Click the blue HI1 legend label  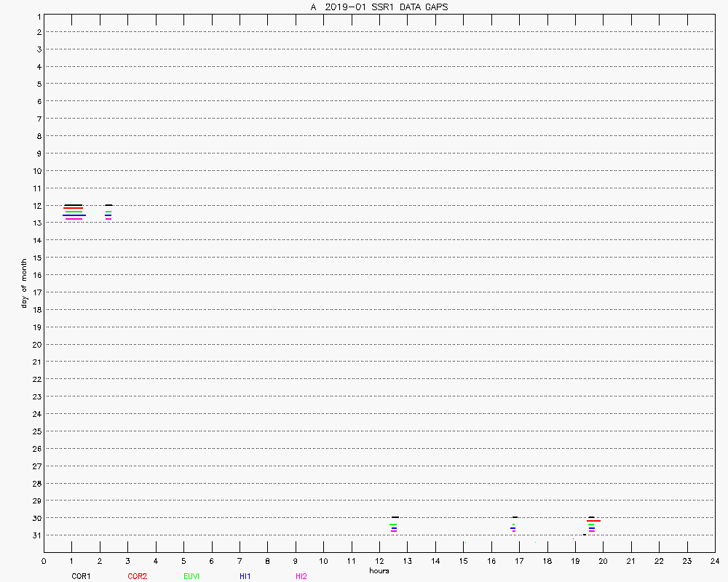coord(245,576)
